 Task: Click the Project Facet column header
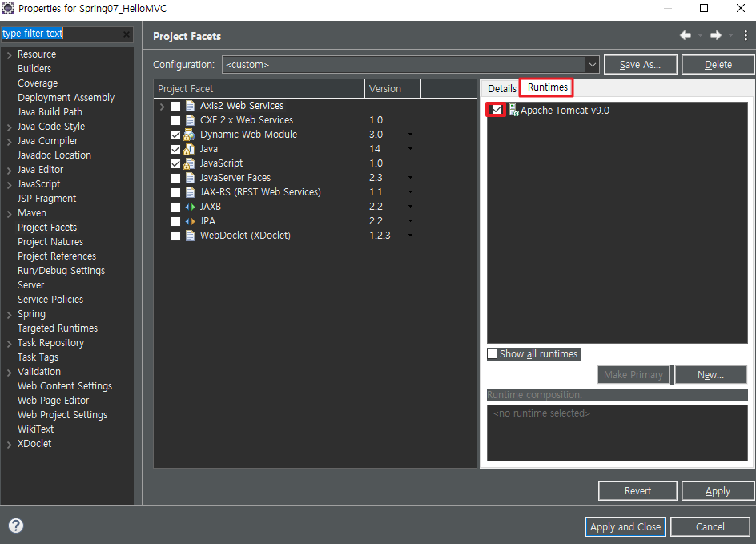click(x=259, y=89)
